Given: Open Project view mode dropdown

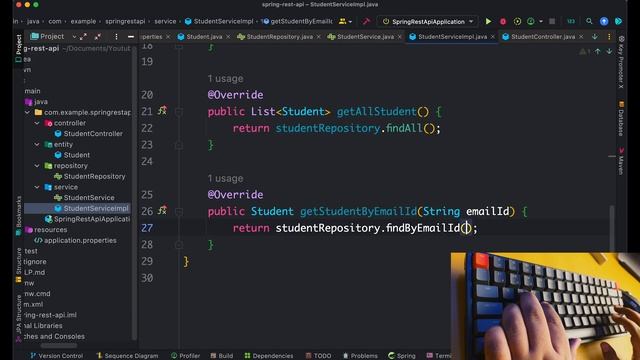Looking at the screenshot, I should click(x=74, y=37).
